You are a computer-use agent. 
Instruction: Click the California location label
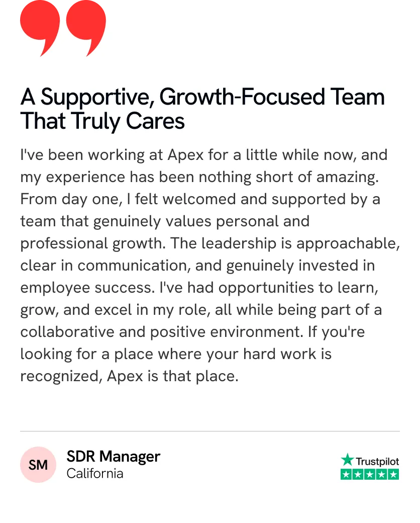pos(95,474)
